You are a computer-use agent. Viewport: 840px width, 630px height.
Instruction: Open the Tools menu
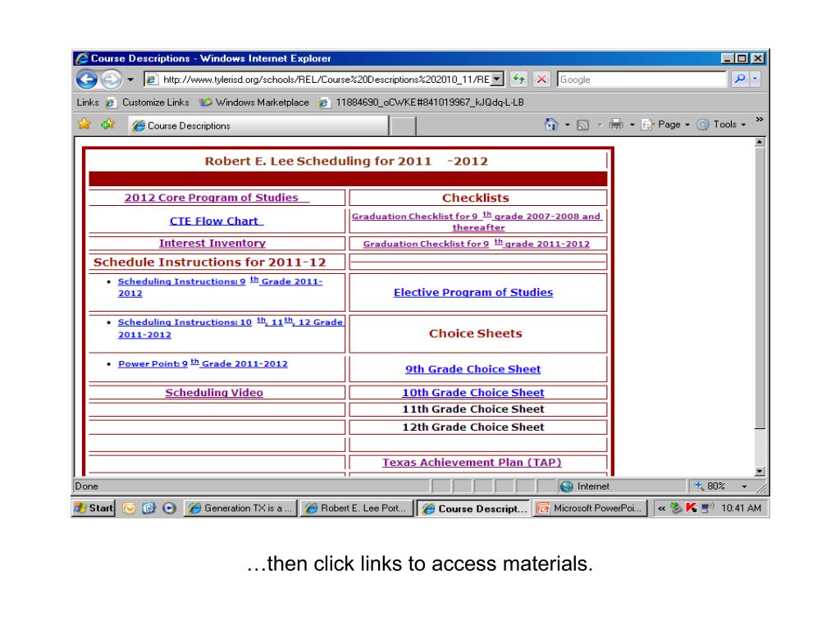[x=722, y=125]
